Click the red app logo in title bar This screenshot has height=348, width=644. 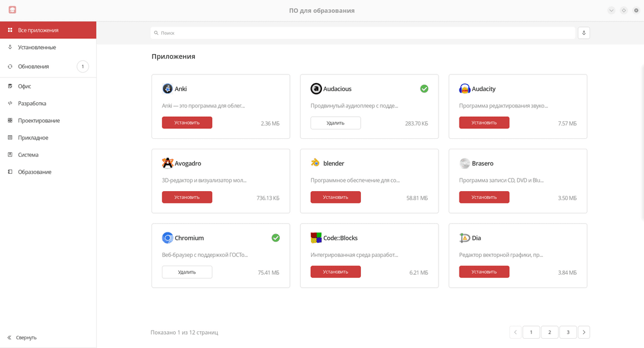(x=12, y=9)
